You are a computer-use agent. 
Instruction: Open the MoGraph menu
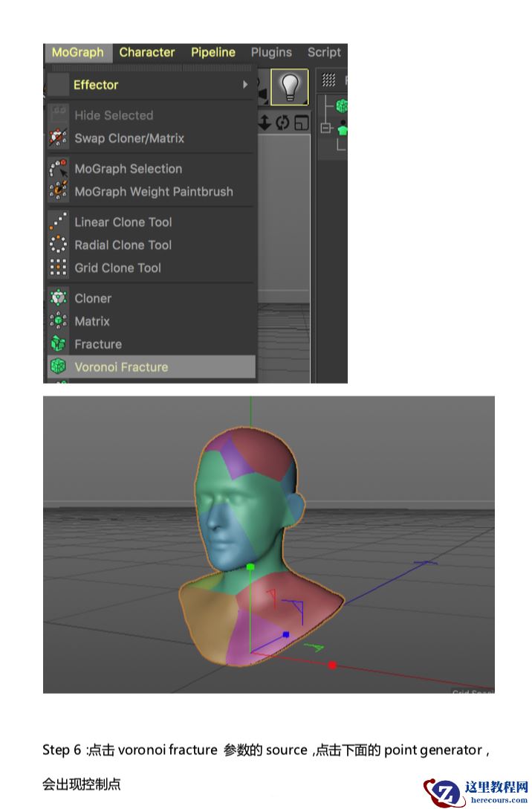pos(78,53)
